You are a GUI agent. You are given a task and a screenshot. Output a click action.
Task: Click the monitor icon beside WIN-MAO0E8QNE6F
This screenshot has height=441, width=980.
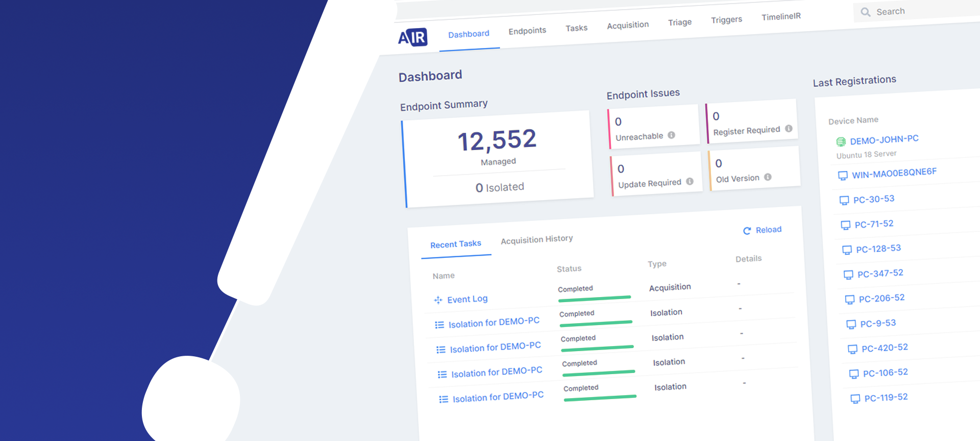(843, 176)
